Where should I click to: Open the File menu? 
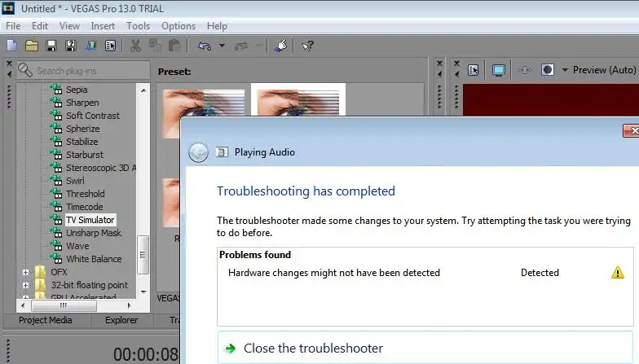point(13,26)
